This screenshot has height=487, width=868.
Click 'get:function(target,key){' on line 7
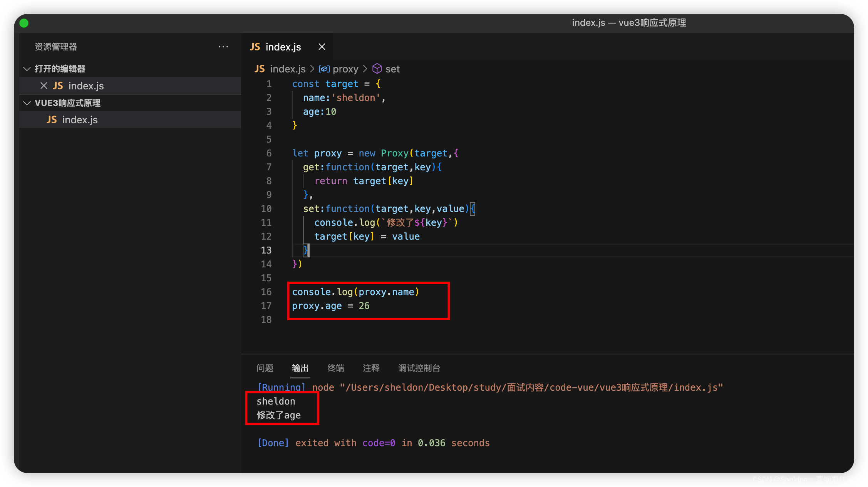click(372, 167)
